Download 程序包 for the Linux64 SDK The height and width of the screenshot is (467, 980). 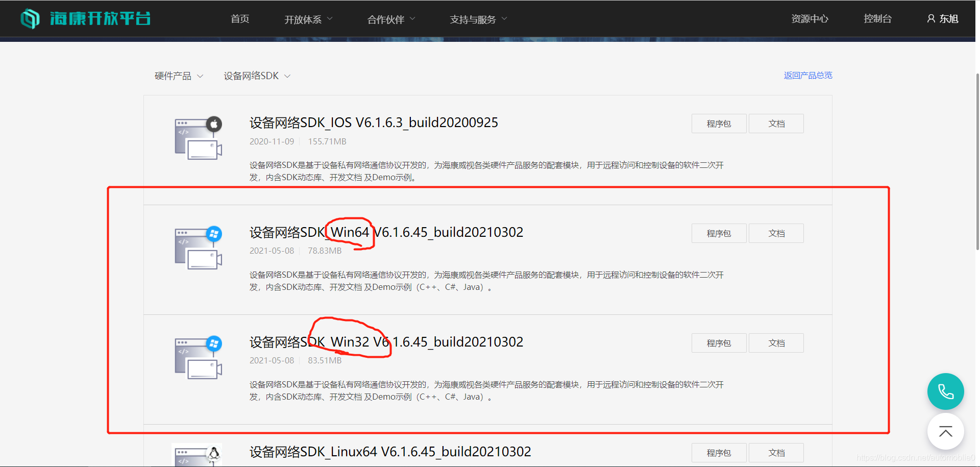[719, 453]
